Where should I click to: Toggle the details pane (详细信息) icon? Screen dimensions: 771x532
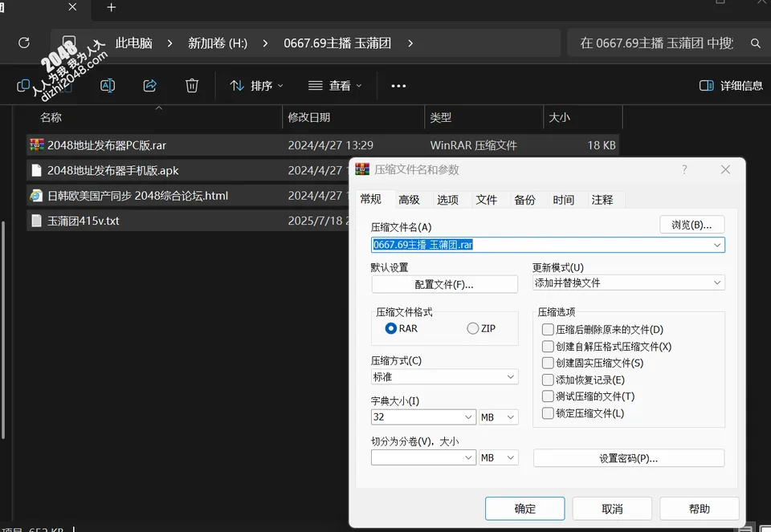(x=707, y=86)
